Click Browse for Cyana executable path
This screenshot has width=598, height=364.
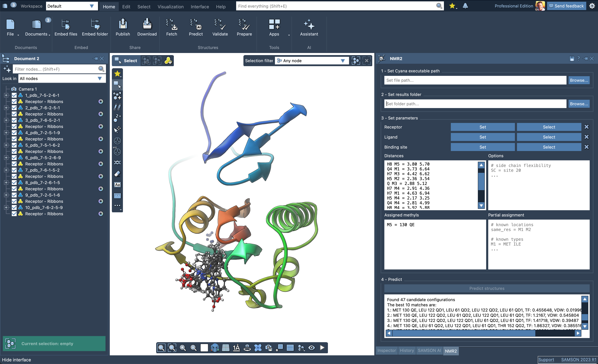(x=579, y=80)
